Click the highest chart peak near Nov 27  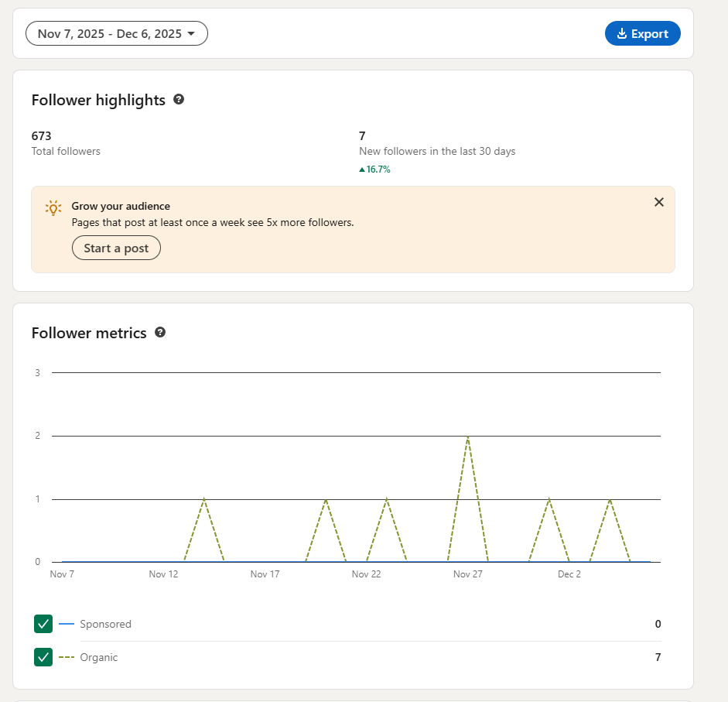(x=468, y=437)
